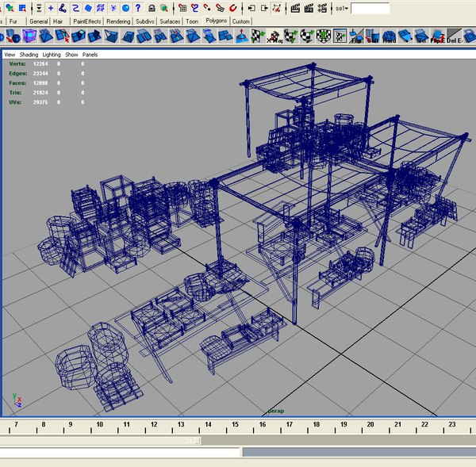Open the UV Texture Editor shelf icon
The width and height of the screenshot is (476, 467).
click(340, 36)
